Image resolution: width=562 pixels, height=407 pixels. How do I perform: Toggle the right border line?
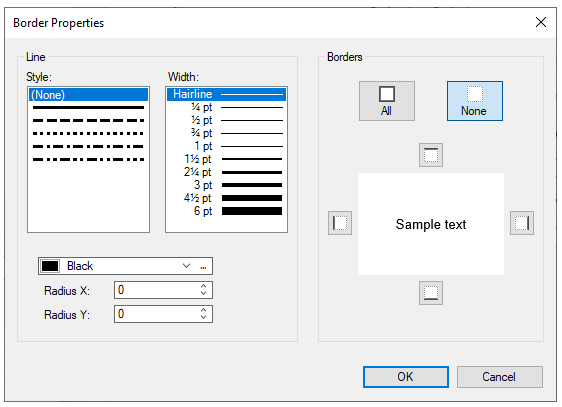click(522, 223)
